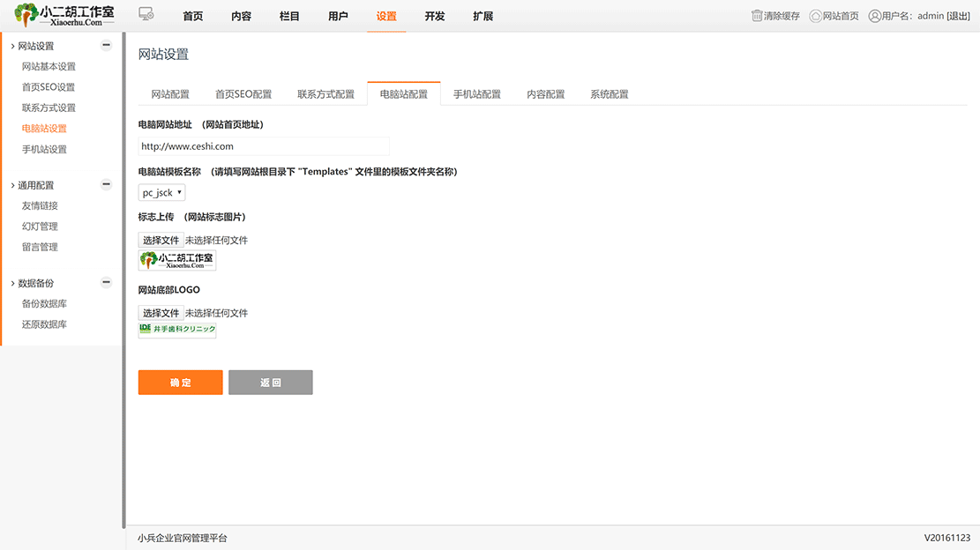Screen dimensions: 980x550
Task: Collapse the 通用配置 sidebar section
Action: 106,185
